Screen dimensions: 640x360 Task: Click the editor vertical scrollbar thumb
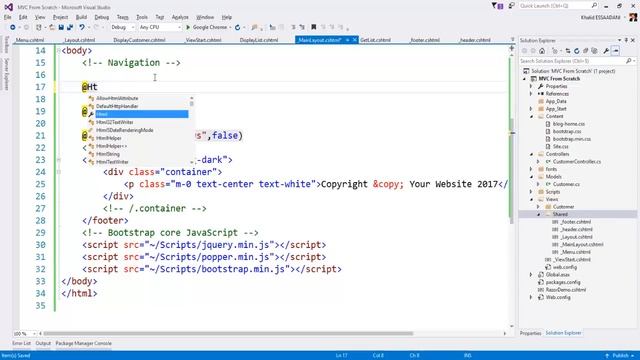(512, 171)
